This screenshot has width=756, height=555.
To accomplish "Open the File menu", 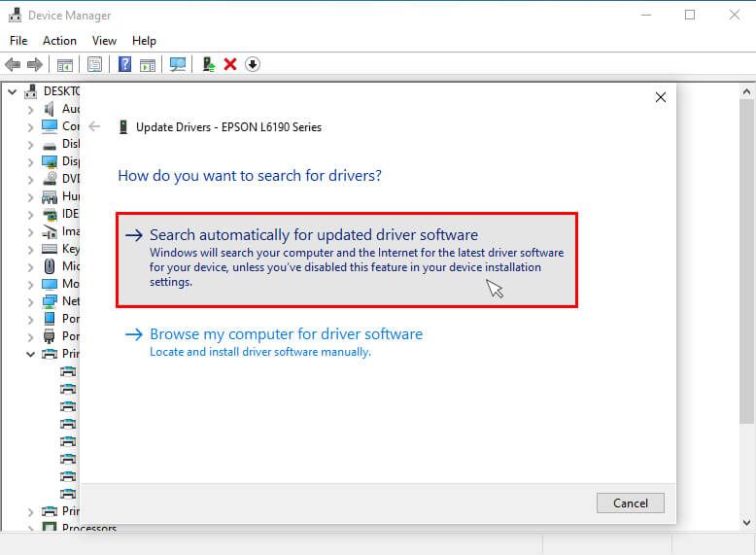I will tap(18, 41).
